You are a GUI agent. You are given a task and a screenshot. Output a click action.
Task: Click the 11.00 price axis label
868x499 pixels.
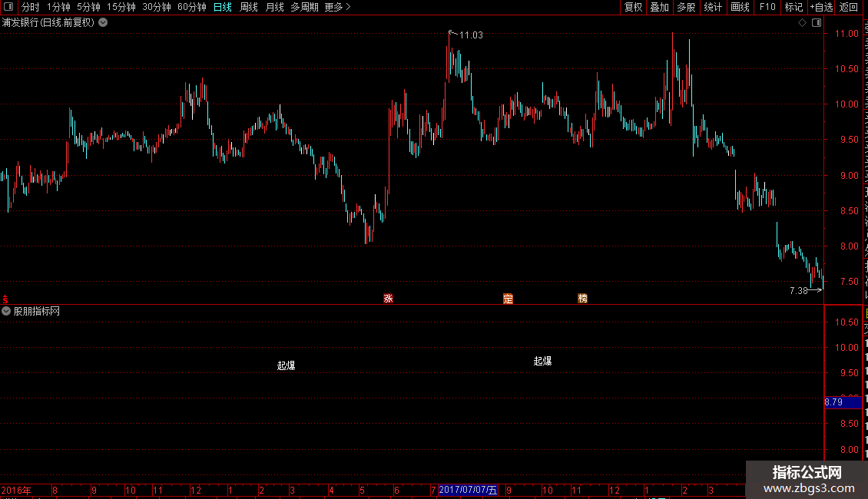point(846,33)
